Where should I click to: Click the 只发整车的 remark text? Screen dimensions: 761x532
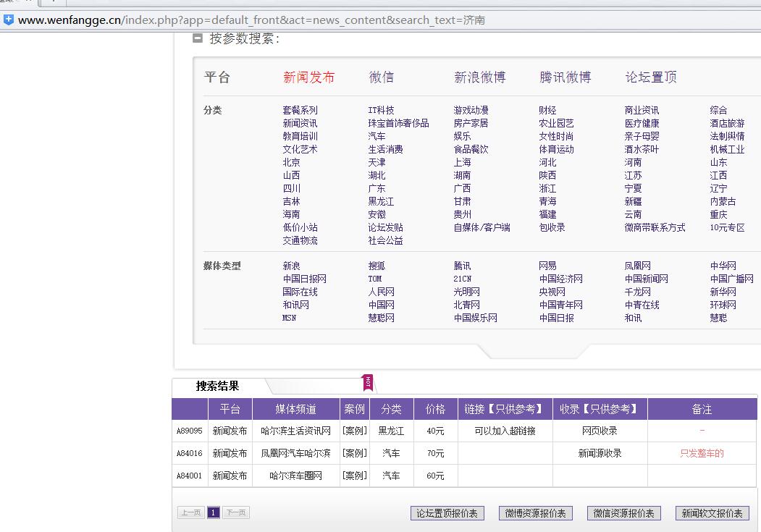click(x=702, y=453)
